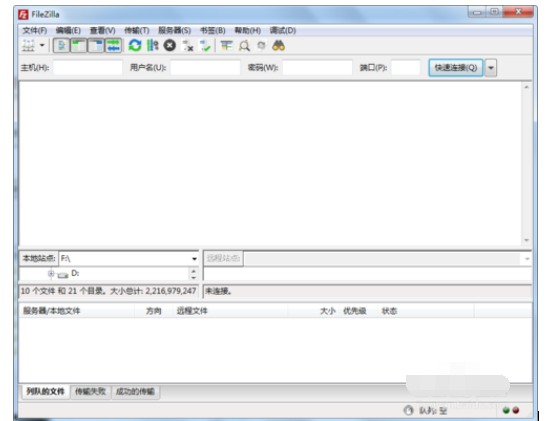Open the 传输(T) menu

pos(137,31)
